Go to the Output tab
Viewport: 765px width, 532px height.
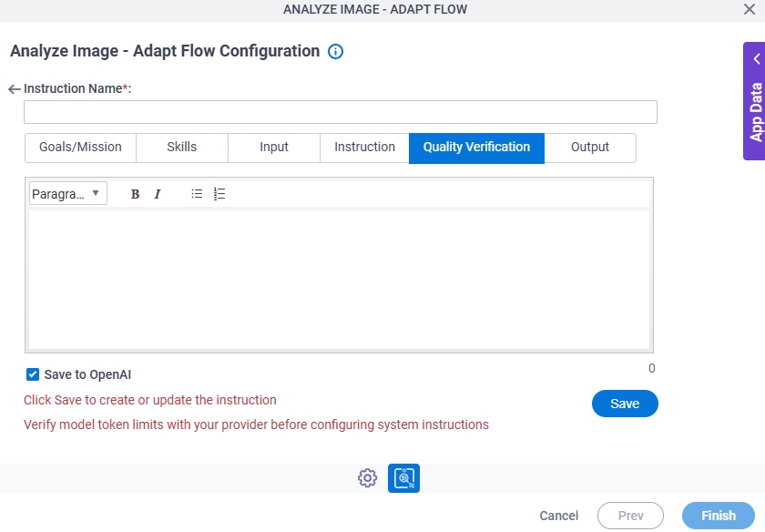(590, 147)
